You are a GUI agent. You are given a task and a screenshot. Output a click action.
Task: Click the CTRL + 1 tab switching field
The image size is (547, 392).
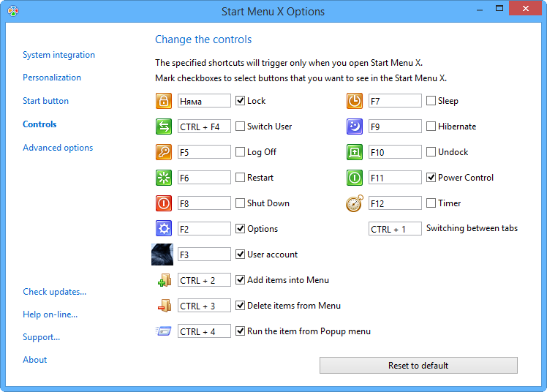tap(395, 229)
